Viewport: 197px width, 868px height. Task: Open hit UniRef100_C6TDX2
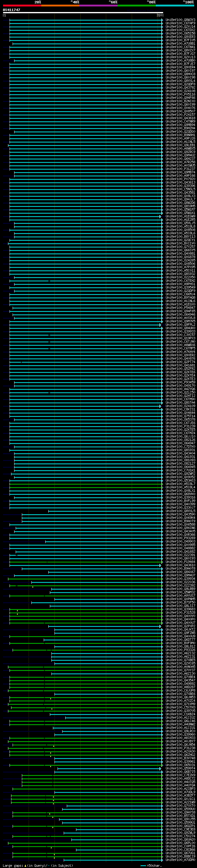[x=180, y=30]
